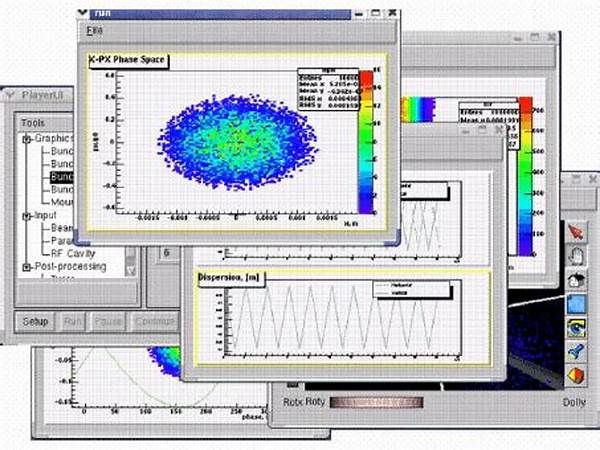Collapse the Input tree node
The image size is (600, 450).
pyautogui.click(x=26, y=216)
